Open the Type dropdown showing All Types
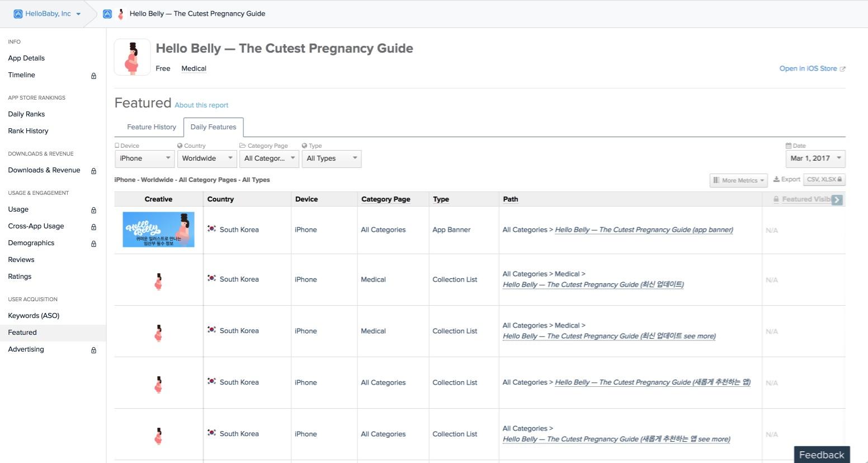Screen dimensions: 868x463 click(332, 158)
